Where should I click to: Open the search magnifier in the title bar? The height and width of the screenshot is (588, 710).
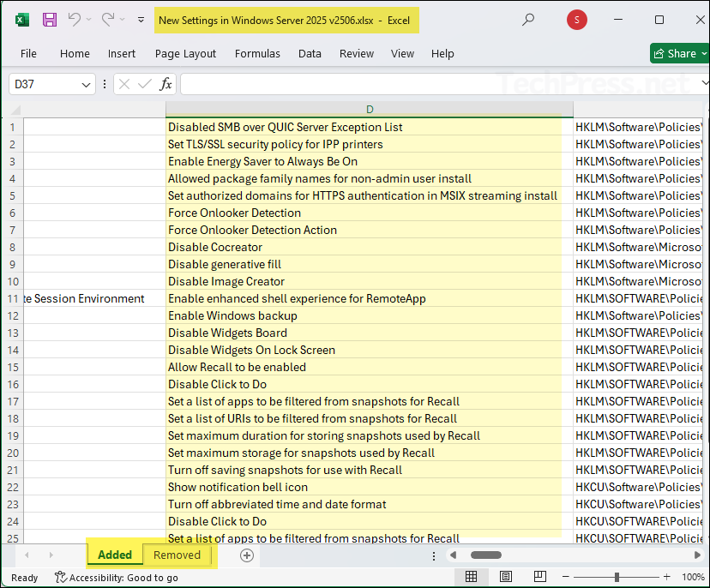[528, 20]
